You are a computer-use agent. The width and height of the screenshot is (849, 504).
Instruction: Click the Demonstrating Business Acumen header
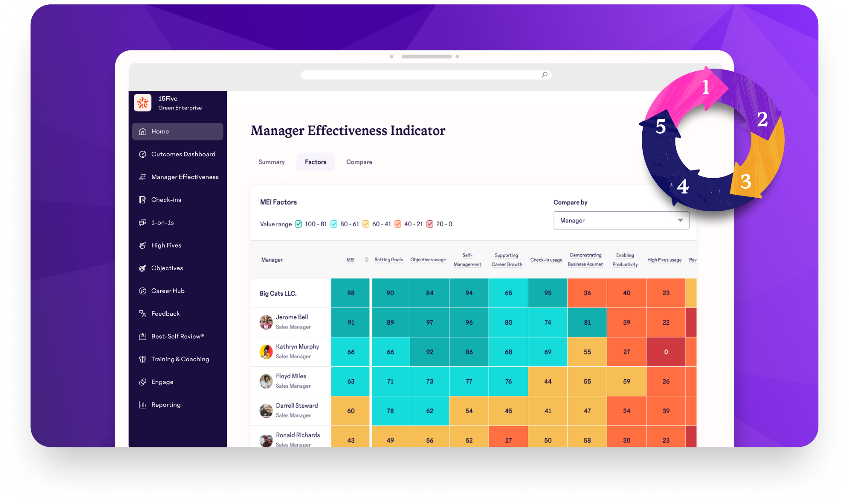click(x=585, y=260)
